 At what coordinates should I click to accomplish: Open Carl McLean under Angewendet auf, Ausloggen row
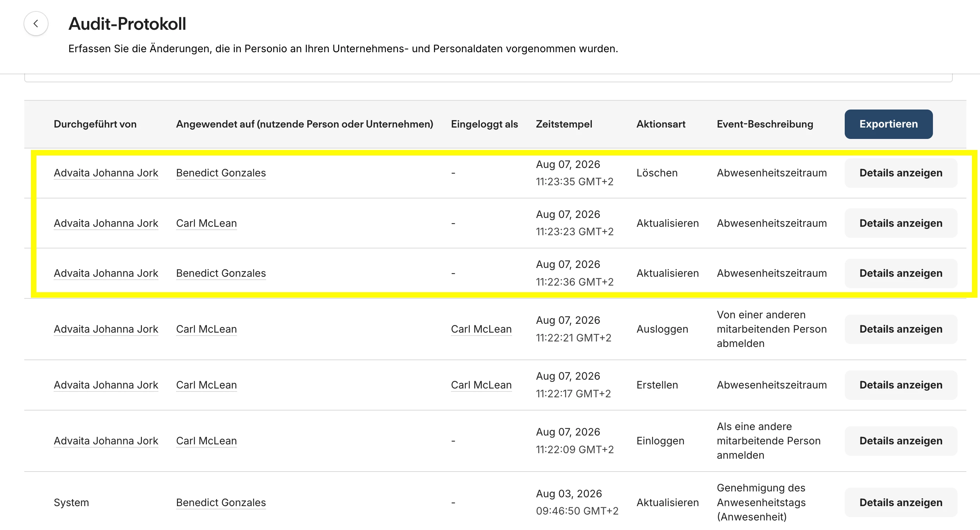pos(206,329)
